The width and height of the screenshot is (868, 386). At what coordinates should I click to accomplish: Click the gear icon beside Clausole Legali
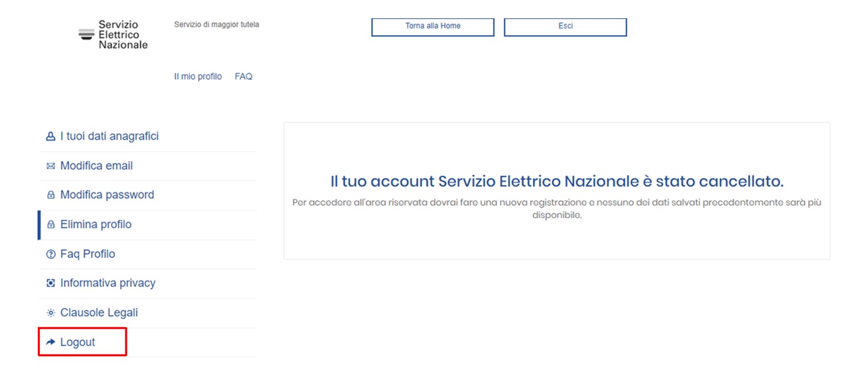tap(51, 313)
